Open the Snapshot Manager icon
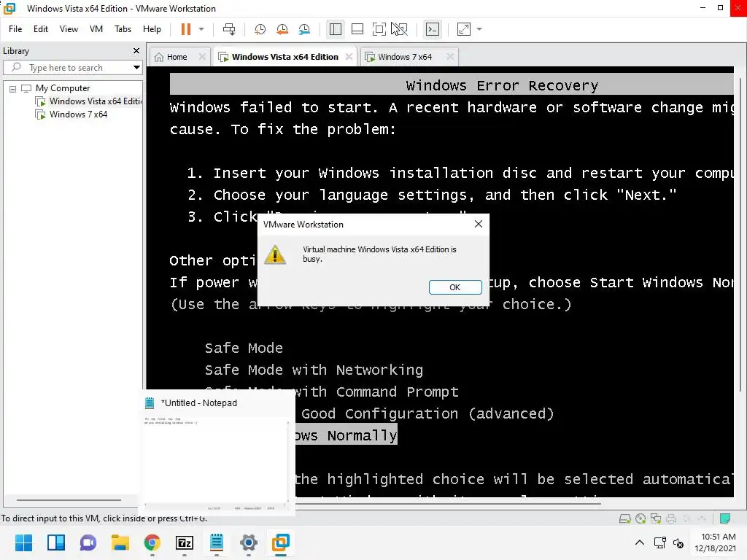This screenshot has height=560, width=747. pyautogui.click(x=304, y=29)
